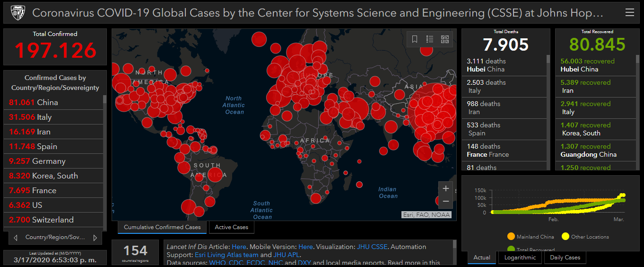The width and height of the screenshot is (644, 267).
Task: Open the JHU APL link
Action: tap(287, 255)
